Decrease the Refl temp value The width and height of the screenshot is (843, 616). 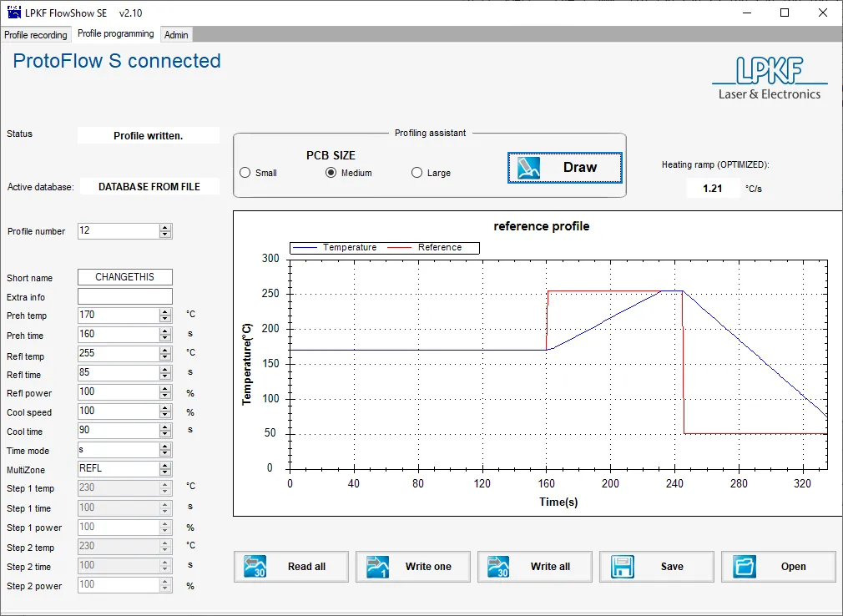(x=165, y=357)
